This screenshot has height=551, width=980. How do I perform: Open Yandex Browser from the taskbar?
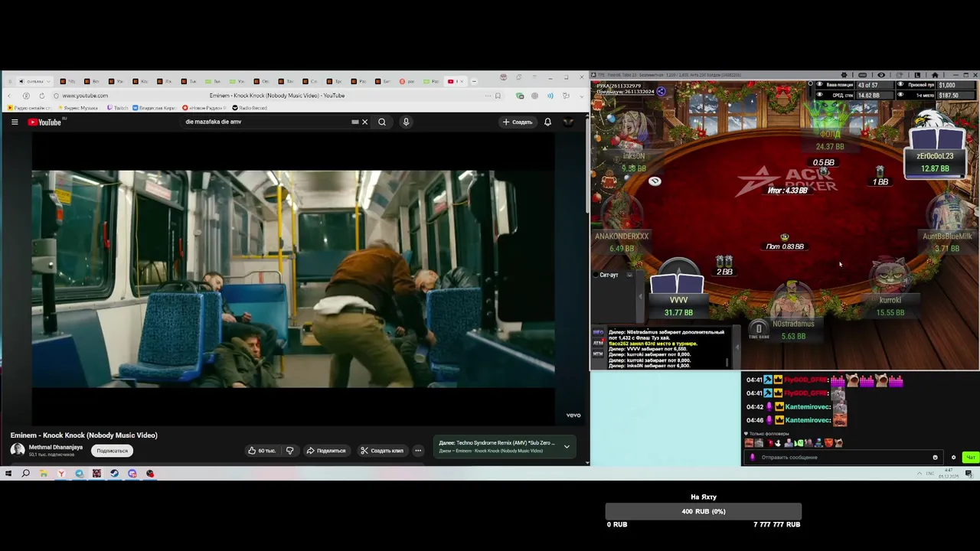pyautogui.click(x=61, y=474)
